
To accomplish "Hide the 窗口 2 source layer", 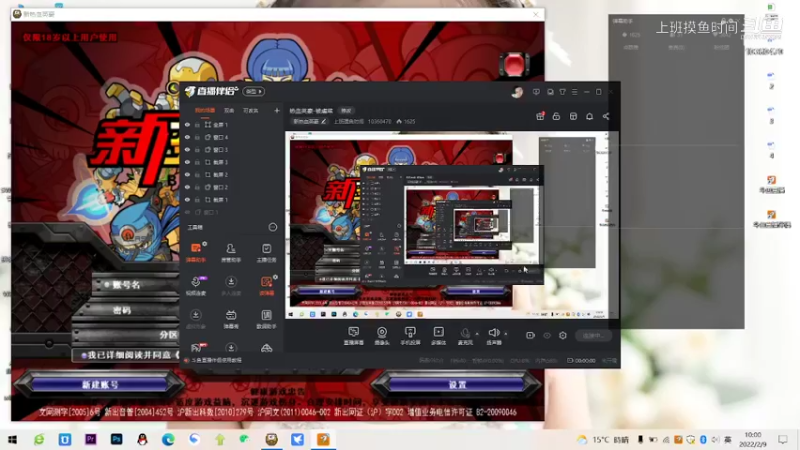I will 187,187.
